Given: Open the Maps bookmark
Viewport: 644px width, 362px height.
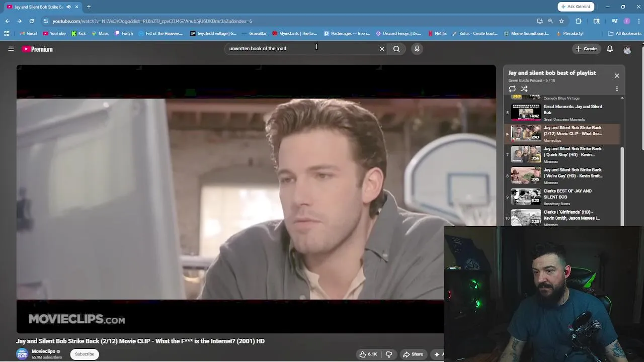Looking at the screenshot, I should (100, 33).
